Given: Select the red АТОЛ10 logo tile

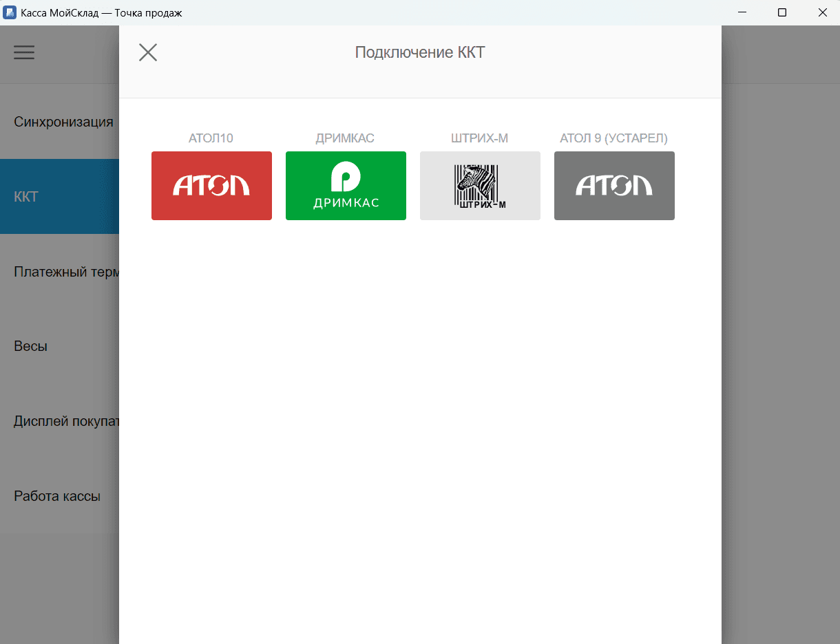Looking at the screenshot, I should pyautogui.click(x=211, y=186).
